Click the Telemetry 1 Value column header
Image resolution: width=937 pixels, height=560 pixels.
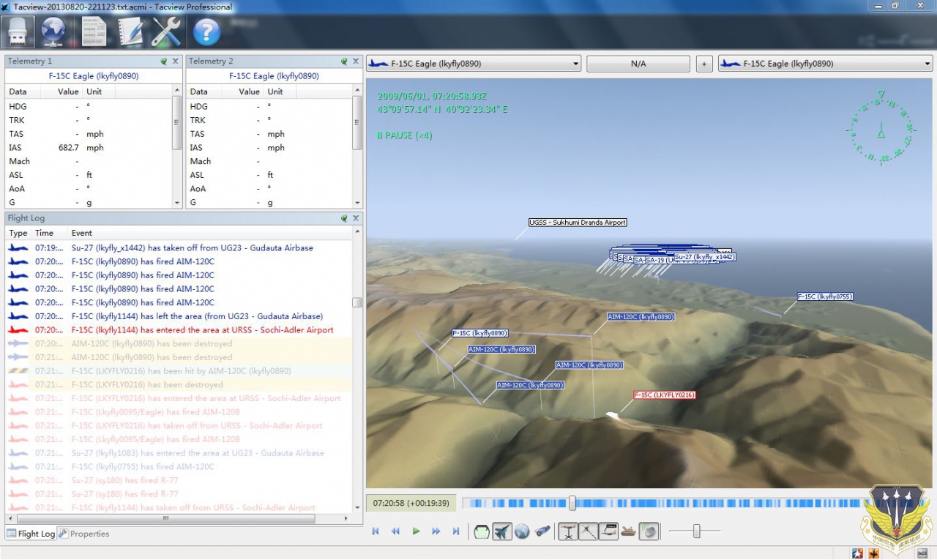[x=69, y=92]
